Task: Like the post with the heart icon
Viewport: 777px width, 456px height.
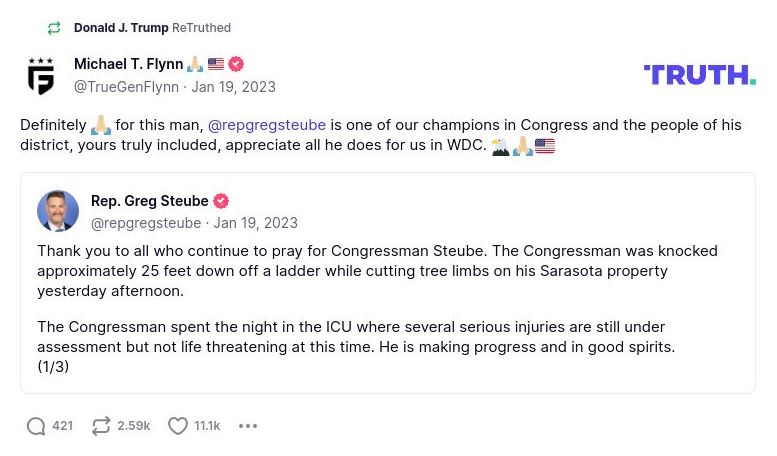Action: (178, 426)
